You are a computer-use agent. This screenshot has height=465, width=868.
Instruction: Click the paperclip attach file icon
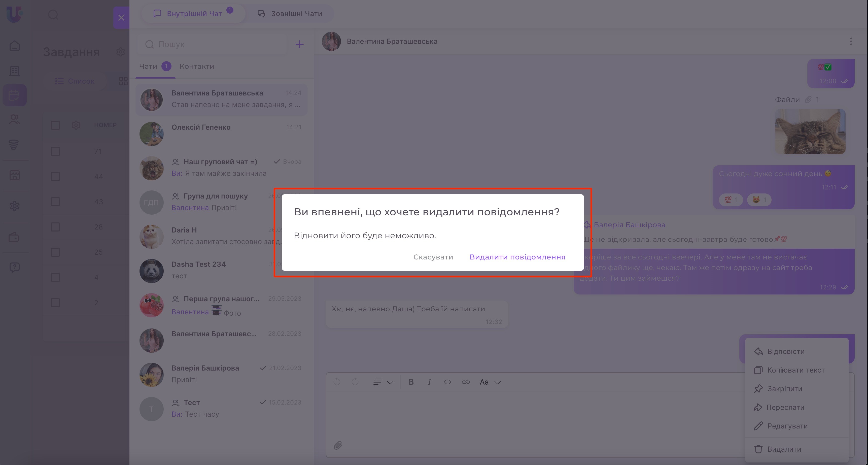tap(338, 445)
